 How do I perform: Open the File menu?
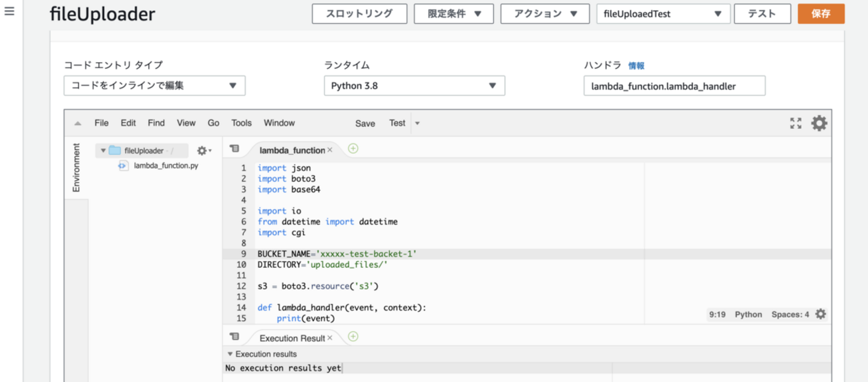(101, 123)
